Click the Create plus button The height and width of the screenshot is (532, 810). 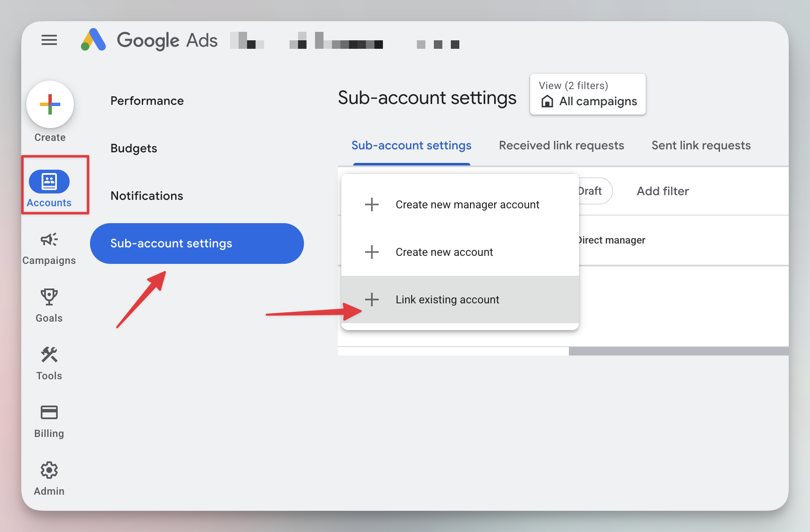[50, 104]
